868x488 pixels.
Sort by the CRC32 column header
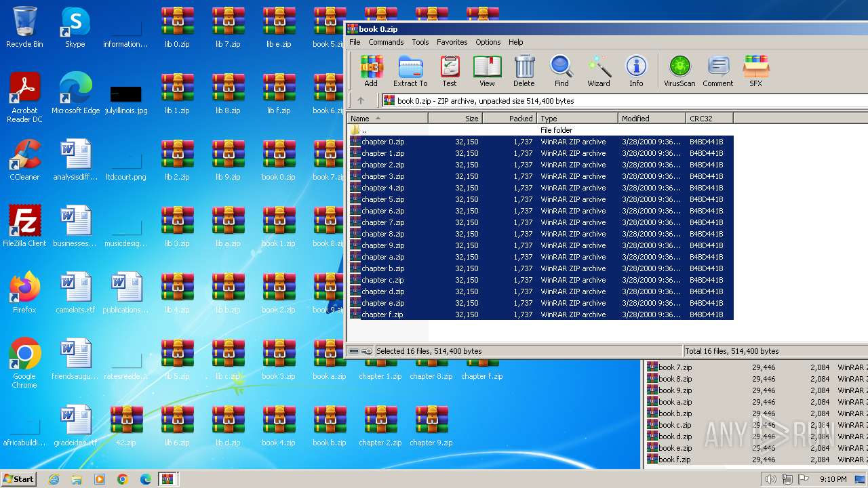[x=709, y=118]
